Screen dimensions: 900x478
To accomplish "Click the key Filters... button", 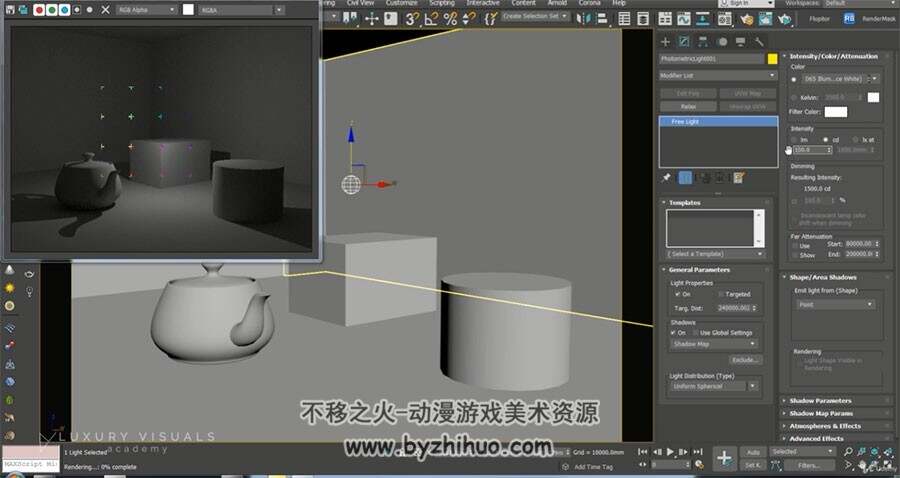I will pyautogui.click(x=808, y=465).
